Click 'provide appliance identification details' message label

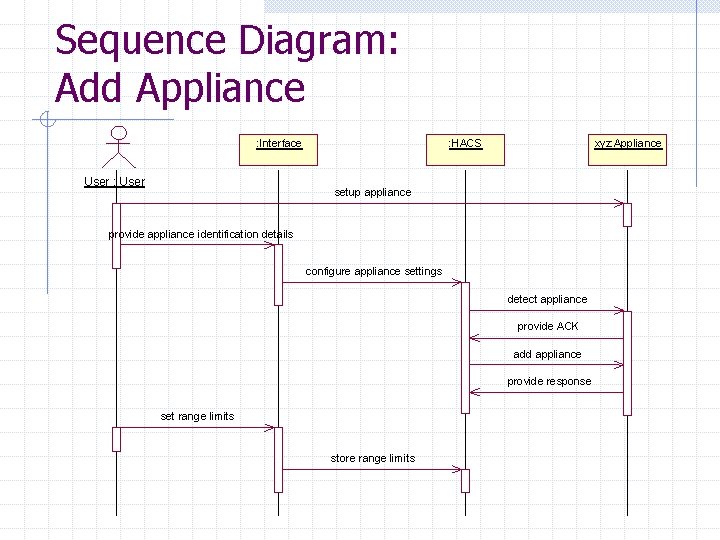coord(201,234)
